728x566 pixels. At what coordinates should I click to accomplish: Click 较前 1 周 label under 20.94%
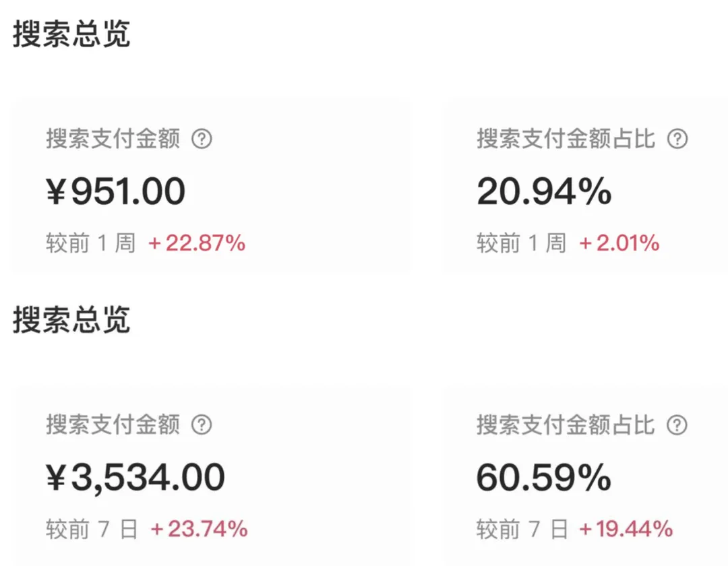coord(522,243)
